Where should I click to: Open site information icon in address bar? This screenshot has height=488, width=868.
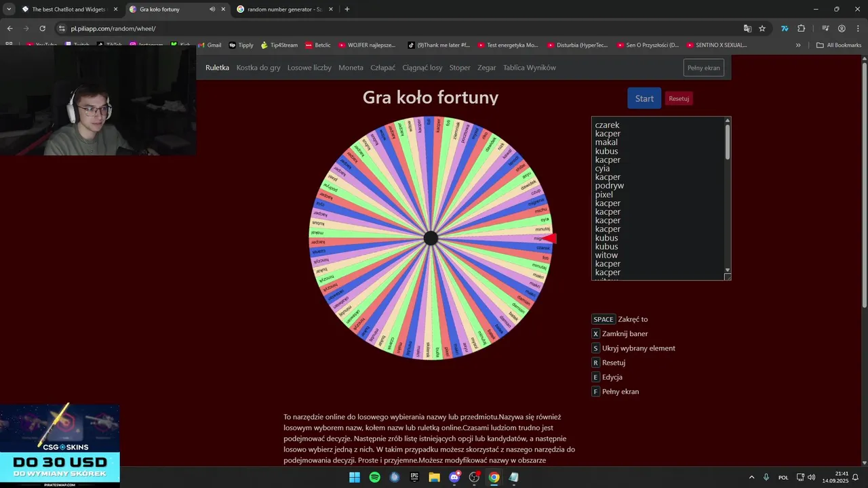click(x=62, y=28)
